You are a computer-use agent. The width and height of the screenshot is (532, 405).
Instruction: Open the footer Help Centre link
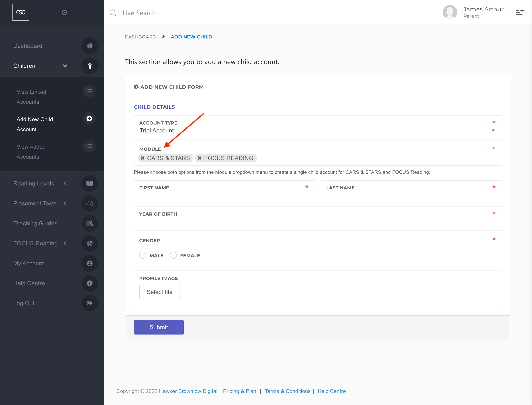click(331, 391)
